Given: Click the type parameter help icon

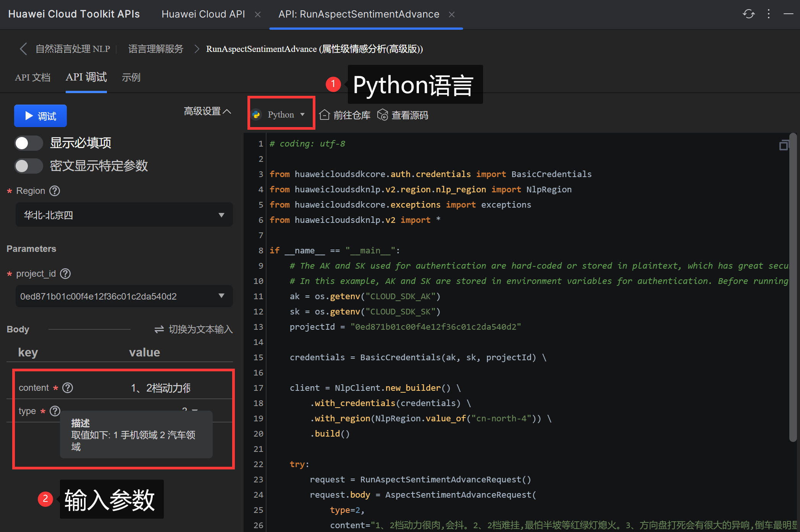Looking at the screenshot, I should (x=55, y=411).
